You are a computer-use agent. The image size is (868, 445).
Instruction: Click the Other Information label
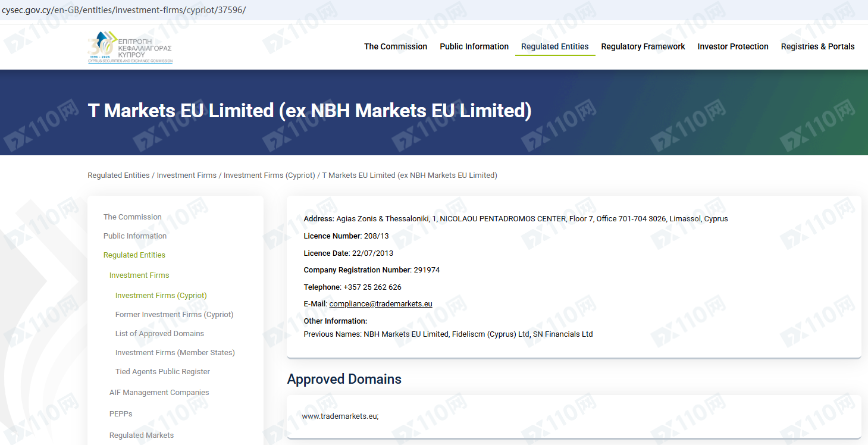[x=336, y=321]
